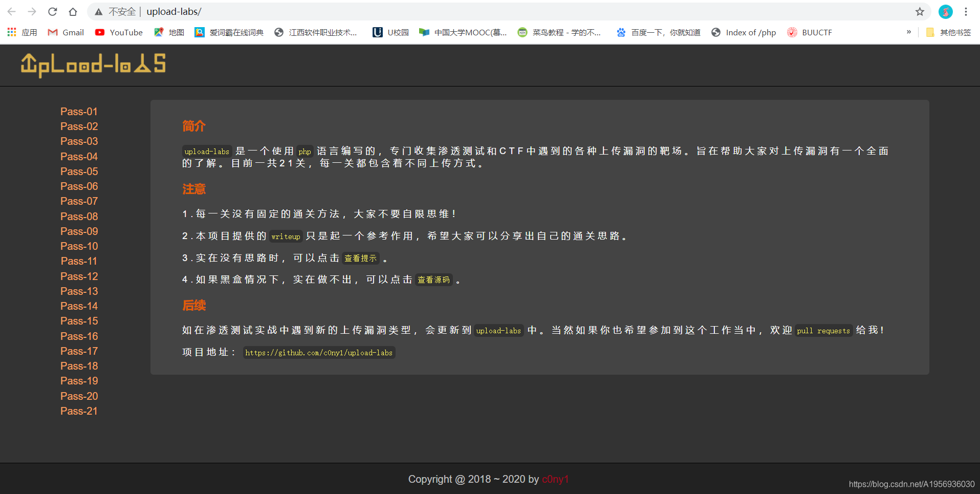Go to Pass-14 challenge
980x494 pixels.
[79, 306]
